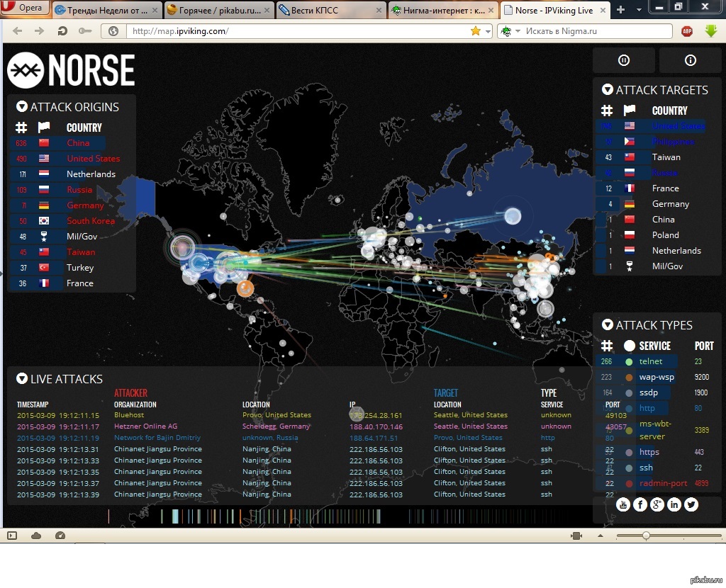The width and height of the screenshot is (726, 588).
Task: Collapse the Live Attacks panel
Action: tap(21, 379)
